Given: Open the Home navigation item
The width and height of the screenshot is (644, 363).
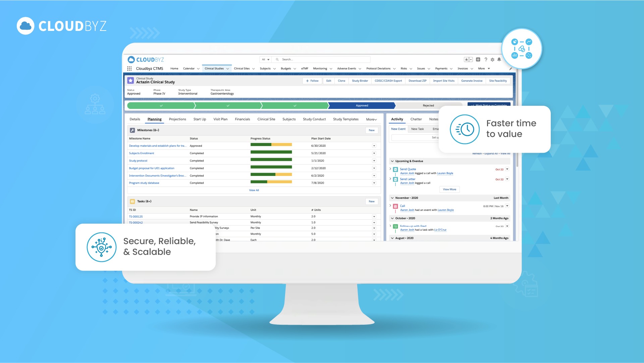Looking at the screenshot, I should [x=174, y=69].
